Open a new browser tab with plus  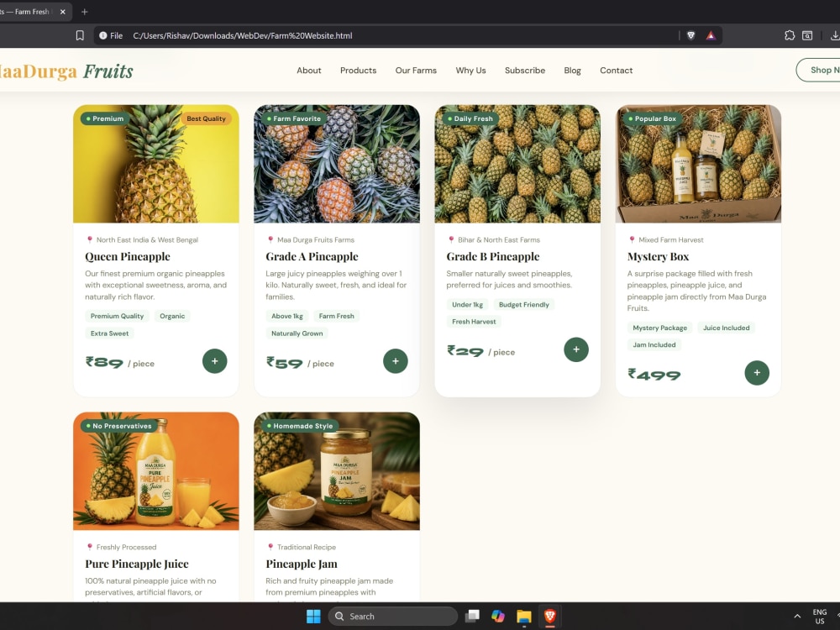[x=84, y=11]
